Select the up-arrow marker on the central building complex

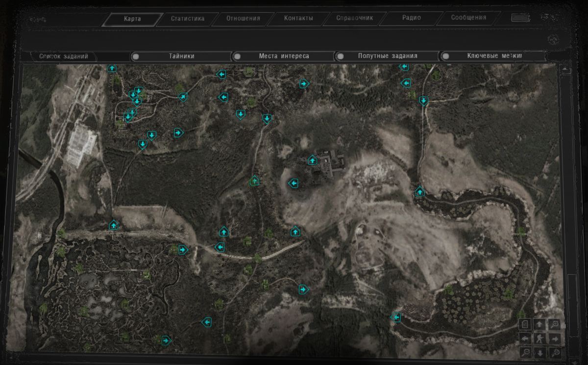click(x=312, y=160)
